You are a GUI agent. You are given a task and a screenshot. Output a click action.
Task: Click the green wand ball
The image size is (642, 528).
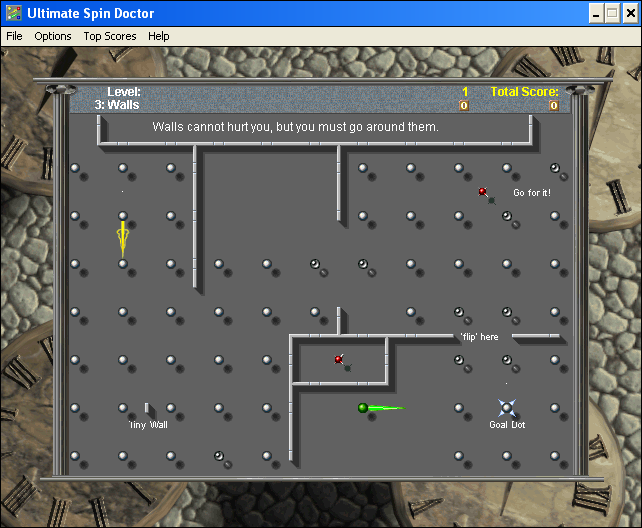[x=363, y=408]
